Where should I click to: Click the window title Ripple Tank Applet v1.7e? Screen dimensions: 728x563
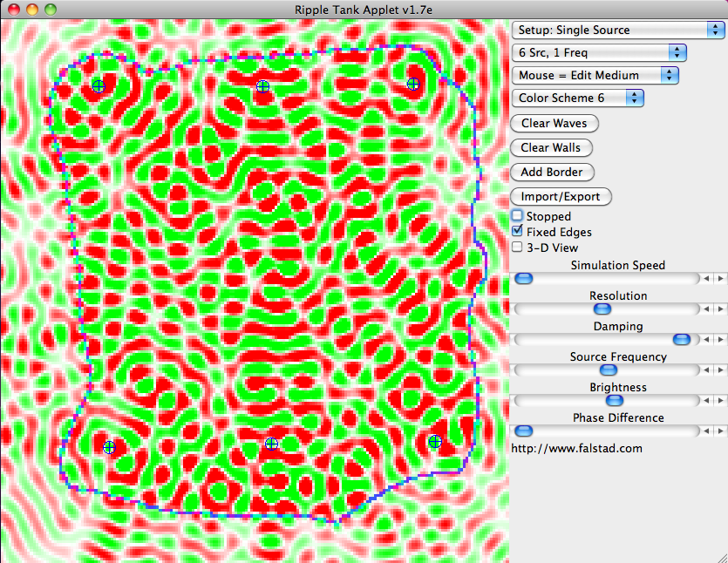[364, 10]
